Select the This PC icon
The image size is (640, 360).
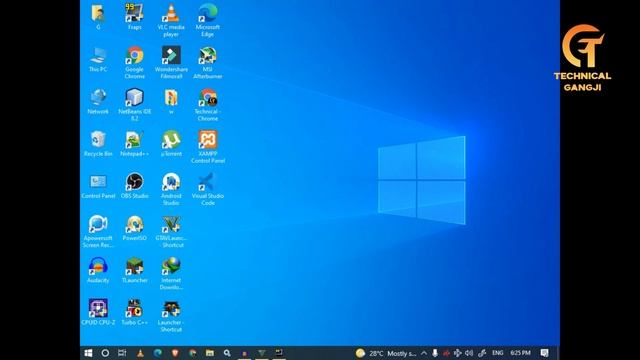pyautogui.click(x=98, y=60)
